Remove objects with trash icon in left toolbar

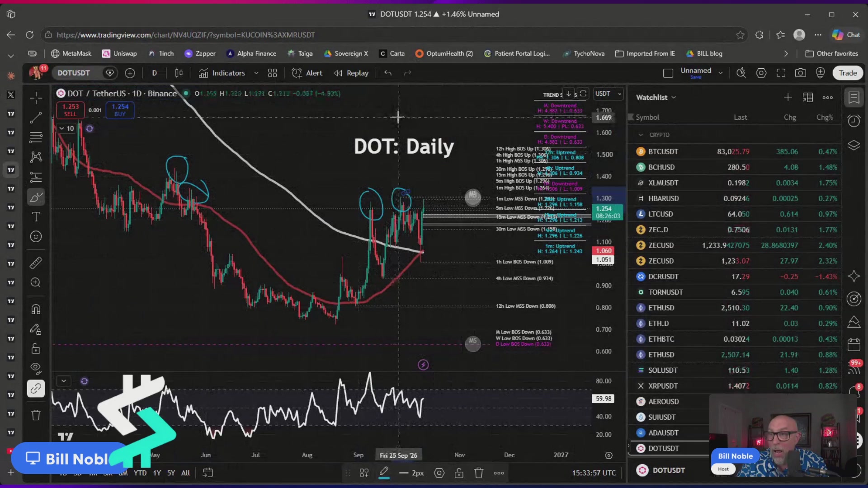click(36, 415)
